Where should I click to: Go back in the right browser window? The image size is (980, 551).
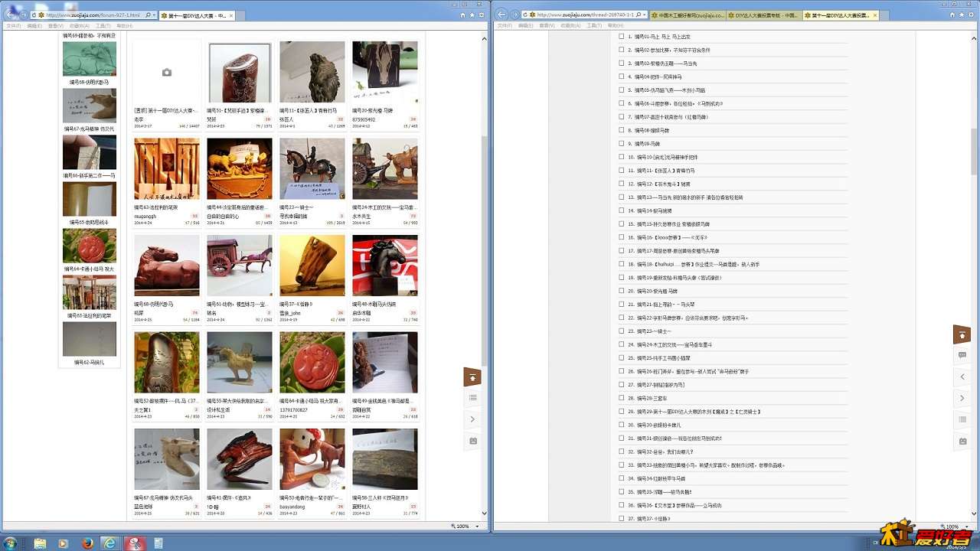pyautogui.click(x=501, y=14)
